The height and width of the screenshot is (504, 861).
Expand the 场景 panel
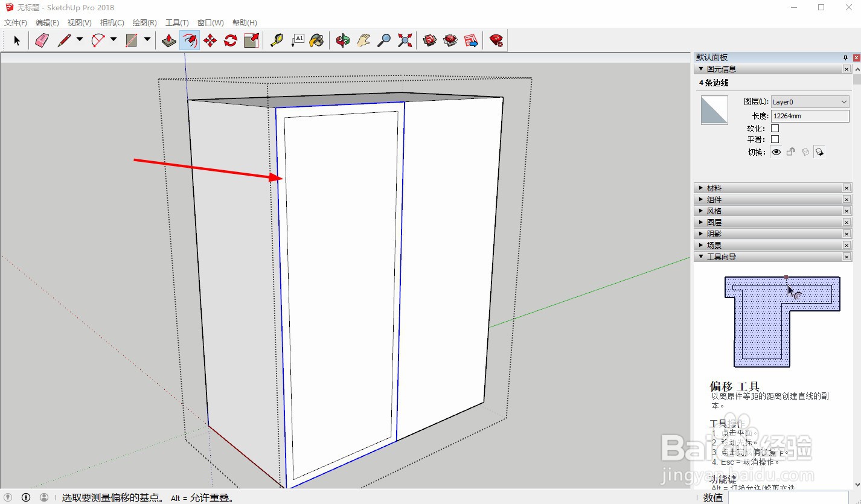pyautogui.click(x=701, y=246)
